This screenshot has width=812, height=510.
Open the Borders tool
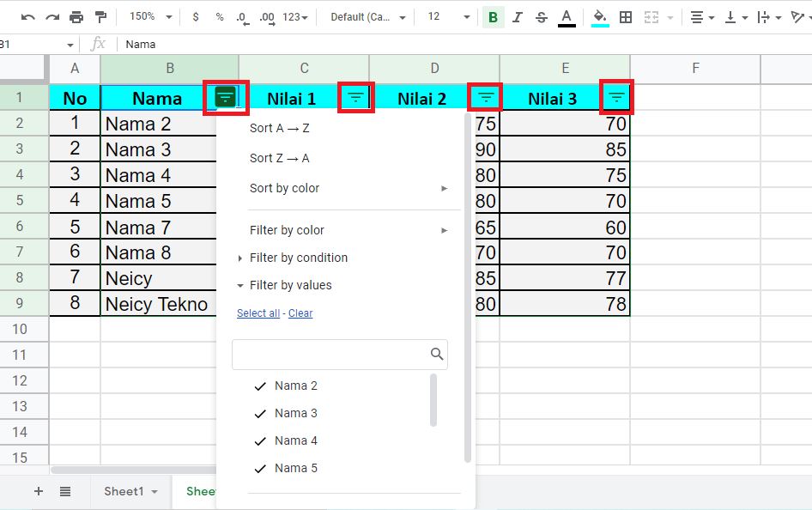click(626, 17)
